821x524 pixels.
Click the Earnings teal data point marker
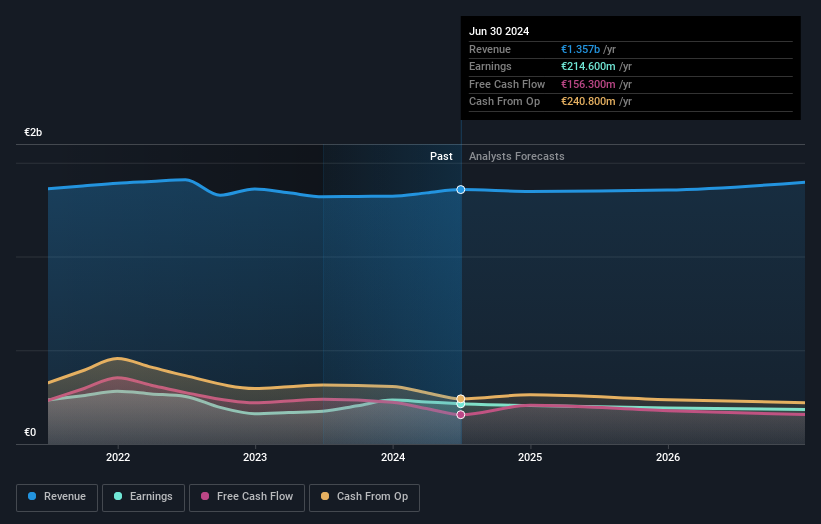pos(461,404)
